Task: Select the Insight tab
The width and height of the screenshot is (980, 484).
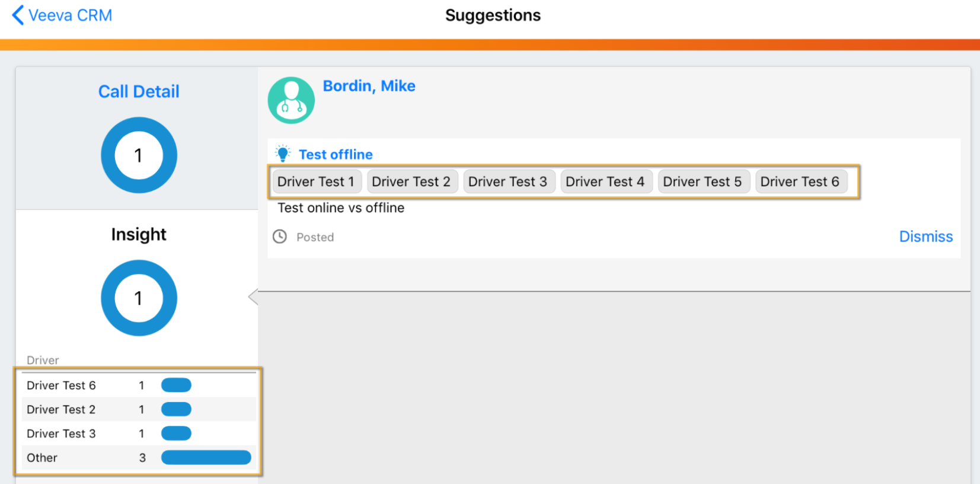Action: 139,234
